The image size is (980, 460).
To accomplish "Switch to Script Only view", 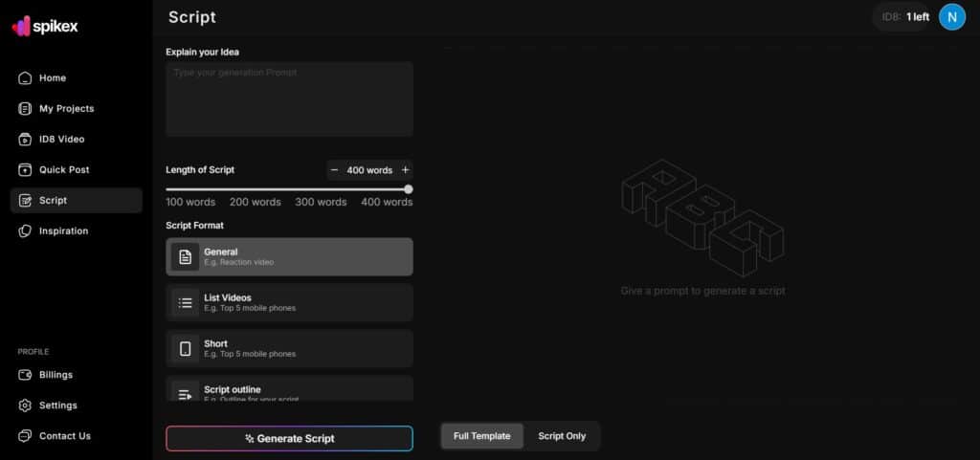I will coord(562,436).
